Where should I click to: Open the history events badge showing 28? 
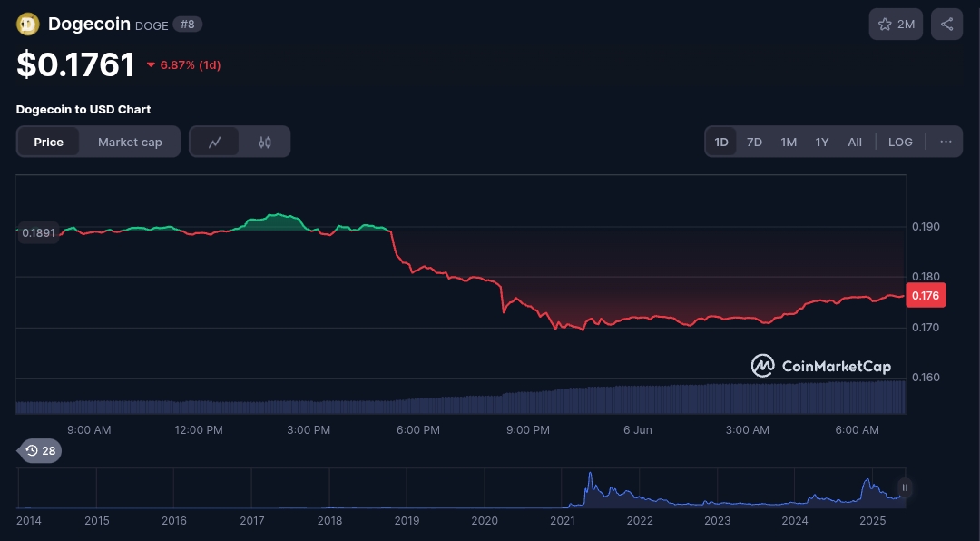pyautogui.click(x=40, y=450)
